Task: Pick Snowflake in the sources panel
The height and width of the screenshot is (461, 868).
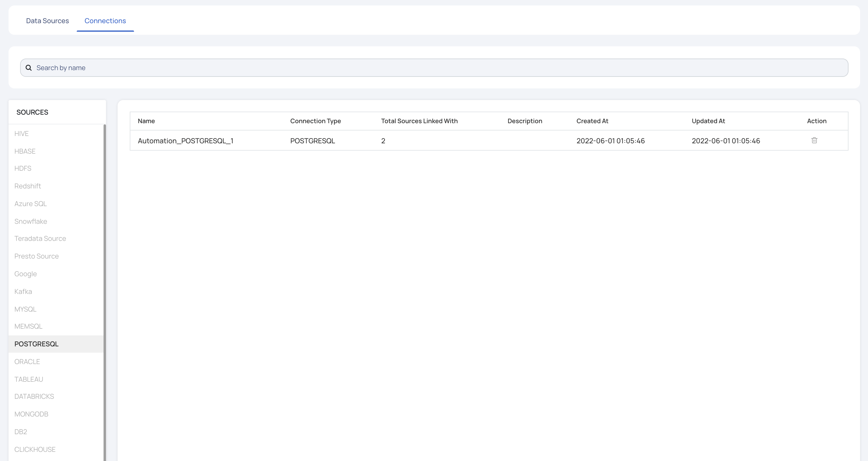Action: [x=31, y=221]
